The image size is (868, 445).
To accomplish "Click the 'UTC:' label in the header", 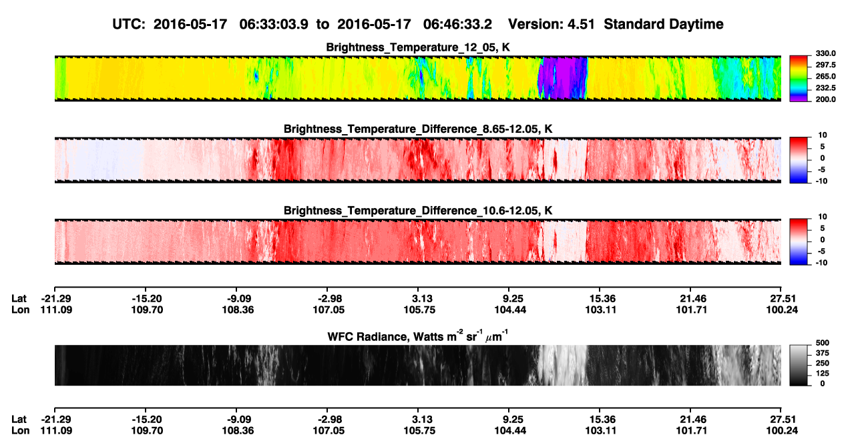I will (130, 25).
